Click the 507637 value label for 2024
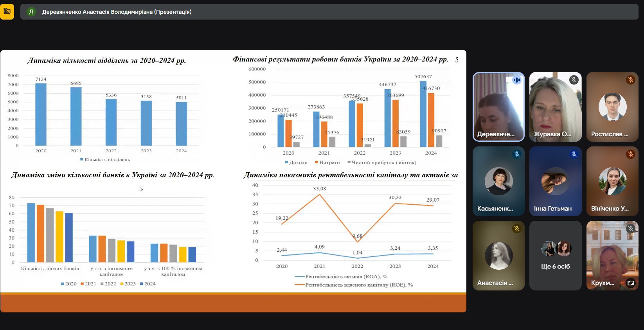The width and height of the screenshot is (644, 330). coord(423,77)
